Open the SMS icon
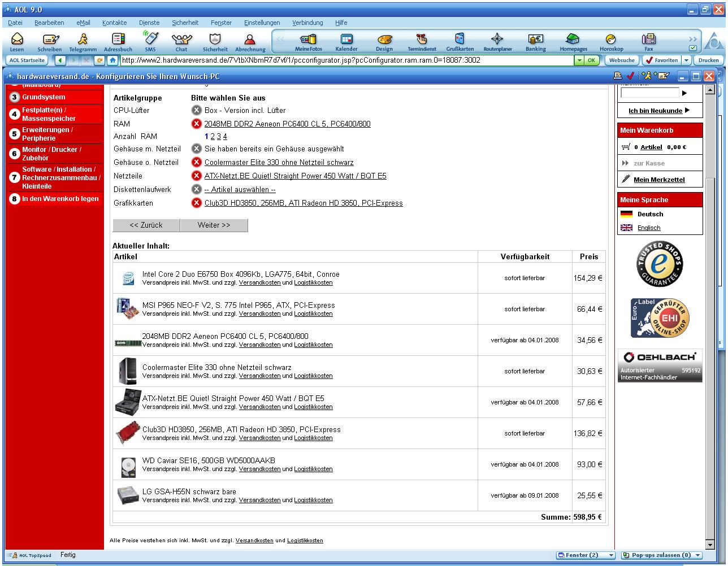The height and width of the screenshot is (566, 728). click(150, 42)
